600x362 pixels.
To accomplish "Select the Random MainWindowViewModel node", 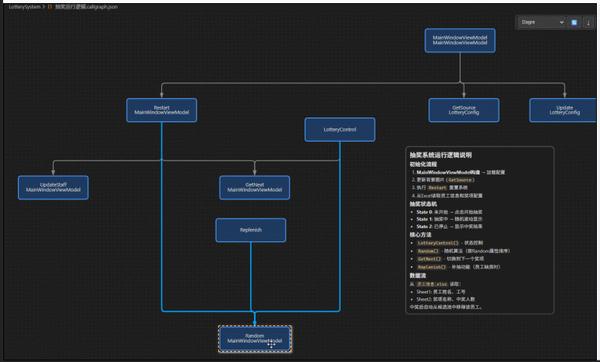I will [255, 339].
